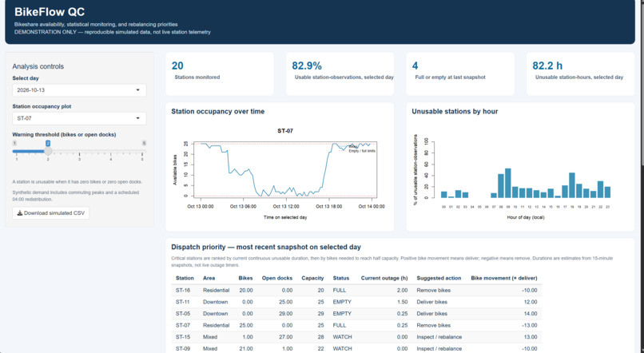Image resolution: width=644 pixels, height=353 pixels.
Task: Click the Status column header
Action: click(341, 278)
